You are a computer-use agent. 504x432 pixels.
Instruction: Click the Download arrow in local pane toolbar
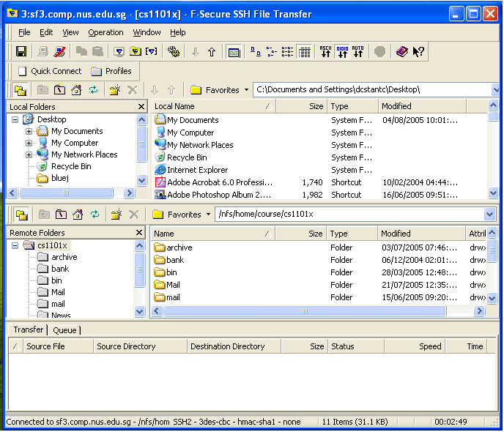[155, 90]
